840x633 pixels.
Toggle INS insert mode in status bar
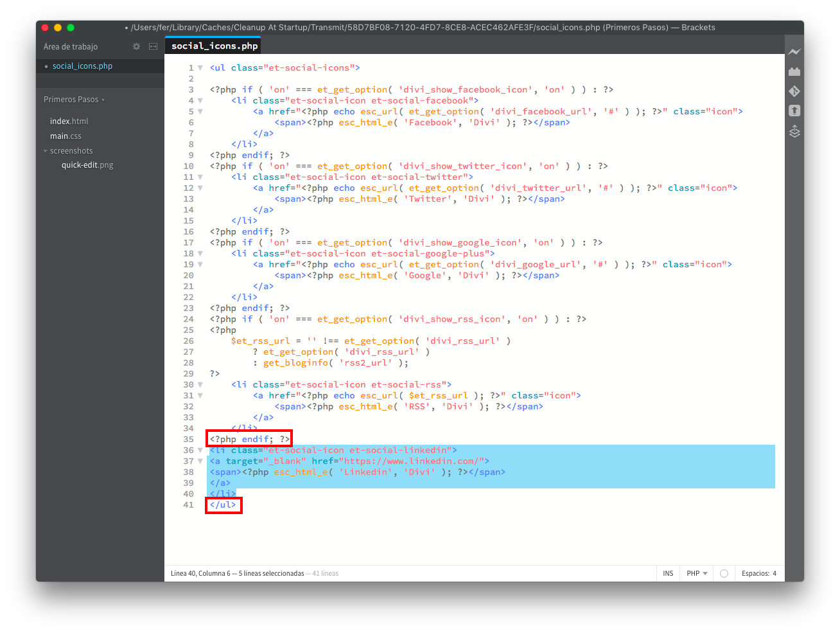[x=668, y=573]
